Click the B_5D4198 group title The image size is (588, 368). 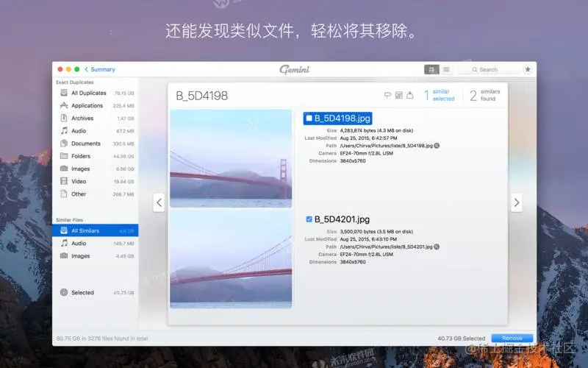click(201, 96)
